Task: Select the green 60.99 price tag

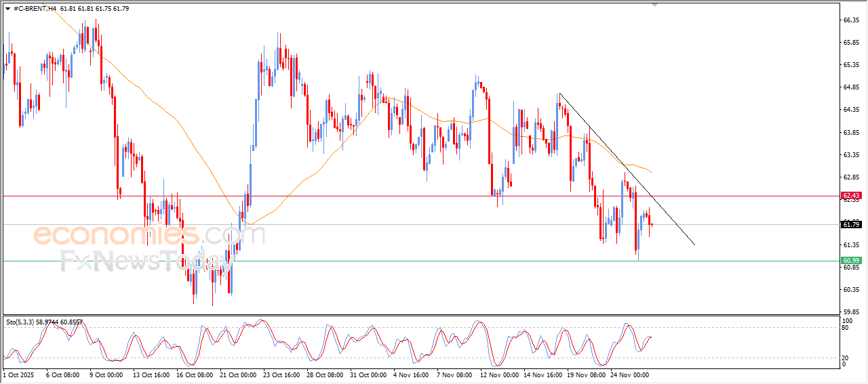Action: point(851,261)
